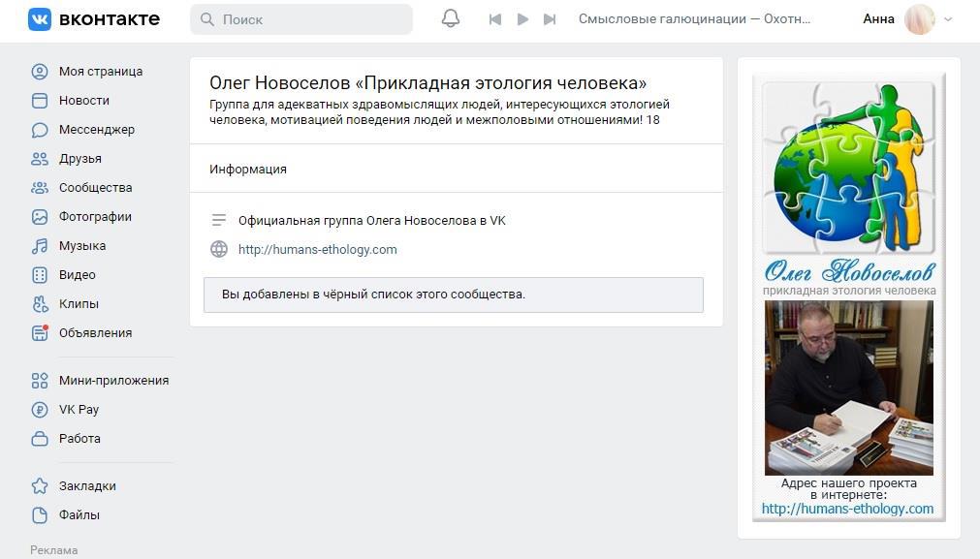This screenshot has width=980, height=559.
Task: Skip to next track in player
Action: [550, 19]
